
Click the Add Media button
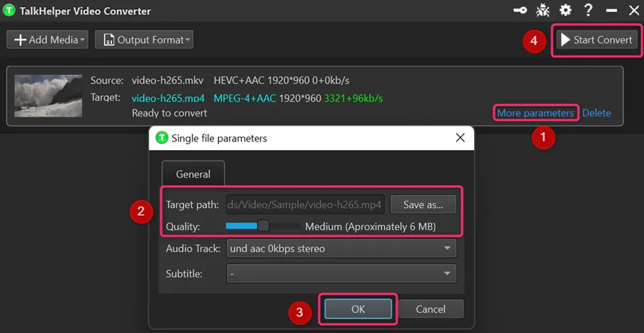47,39
